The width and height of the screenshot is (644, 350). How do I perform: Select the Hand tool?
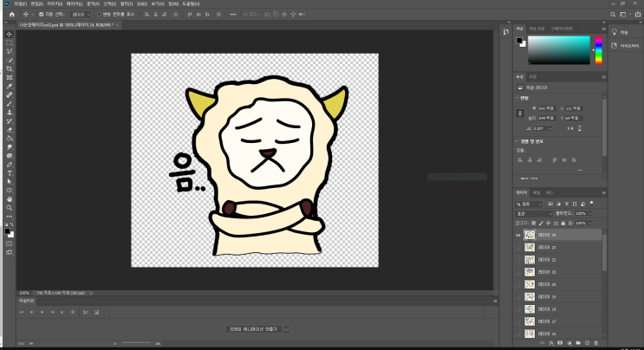click(10, 199)
